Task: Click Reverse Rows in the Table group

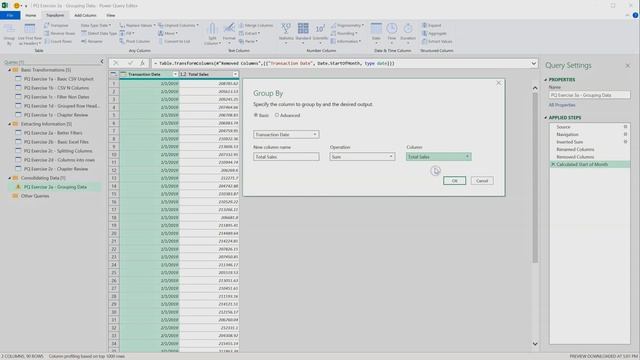Action: 59,33
